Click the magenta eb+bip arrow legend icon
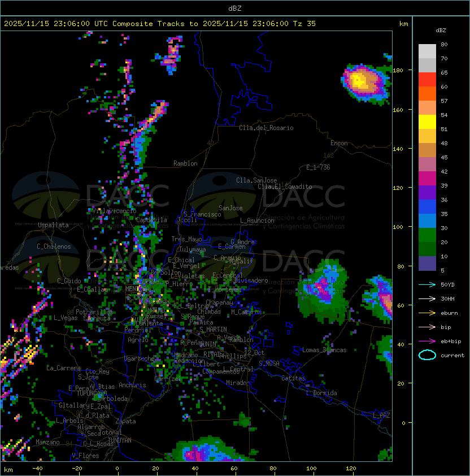The width and height of the screenshot is (470, 476). coord(427,341)
